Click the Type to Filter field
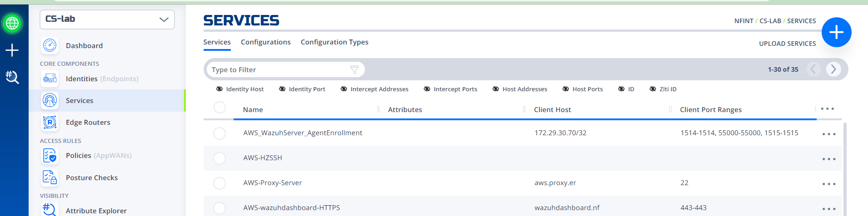868x216 pixels. 285,69
